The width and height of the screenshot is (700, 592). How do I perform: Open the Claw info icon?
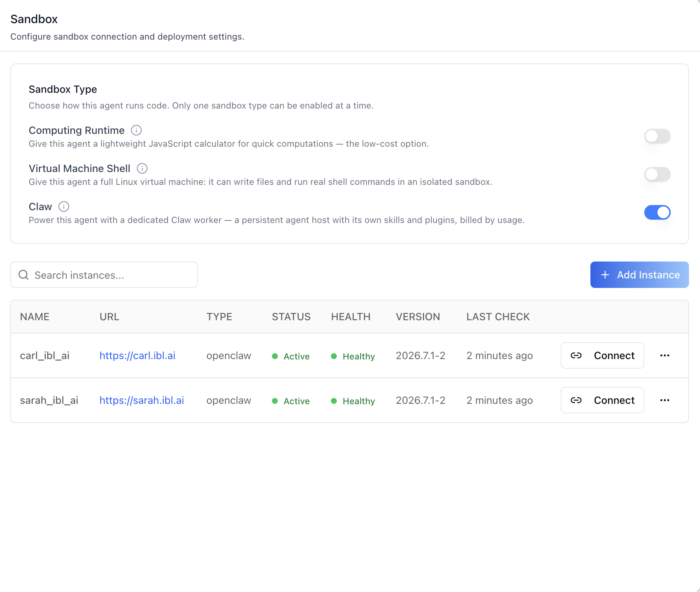click(x=64, y=207)
